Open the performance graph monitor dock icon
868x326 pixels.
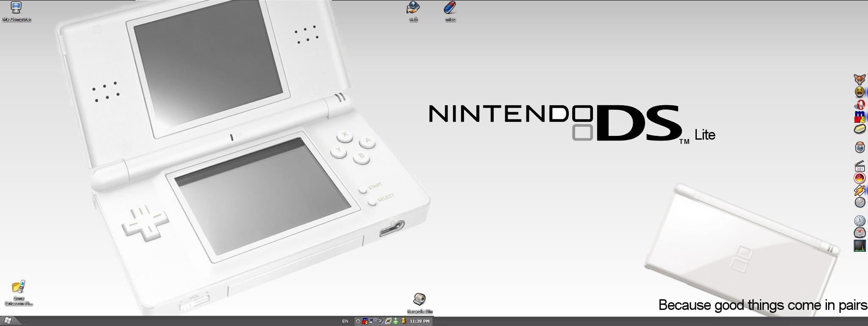[x=860, y=246]
